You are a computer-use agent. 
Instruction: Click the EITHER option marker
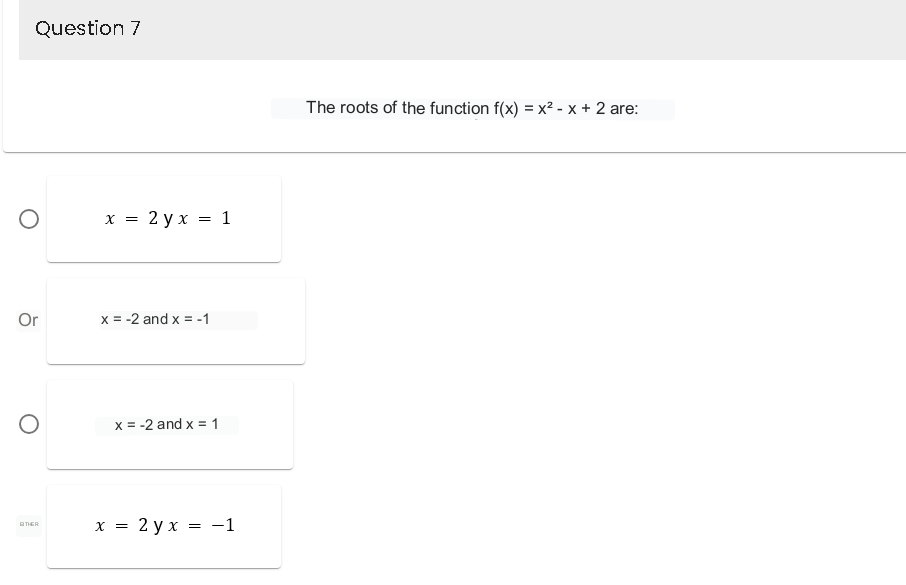pyautogui.click(x=28, y=524)
